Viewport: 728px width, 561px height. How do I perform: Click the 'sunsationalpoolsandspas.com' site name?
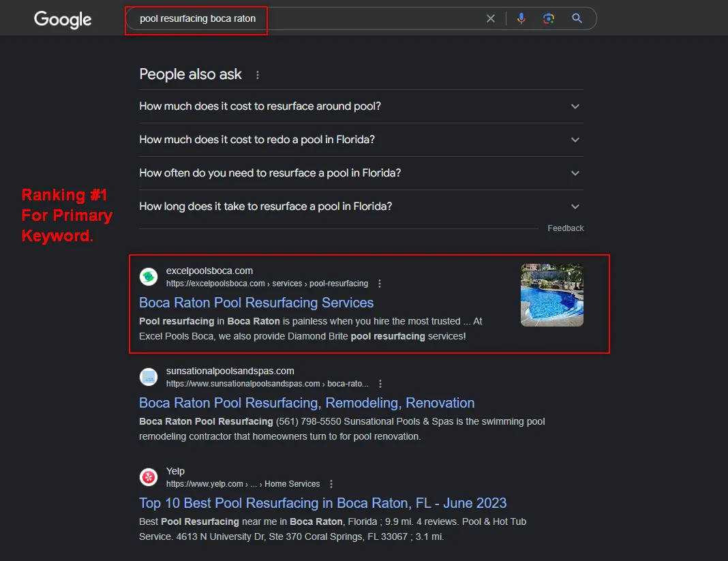coord(230,371)
